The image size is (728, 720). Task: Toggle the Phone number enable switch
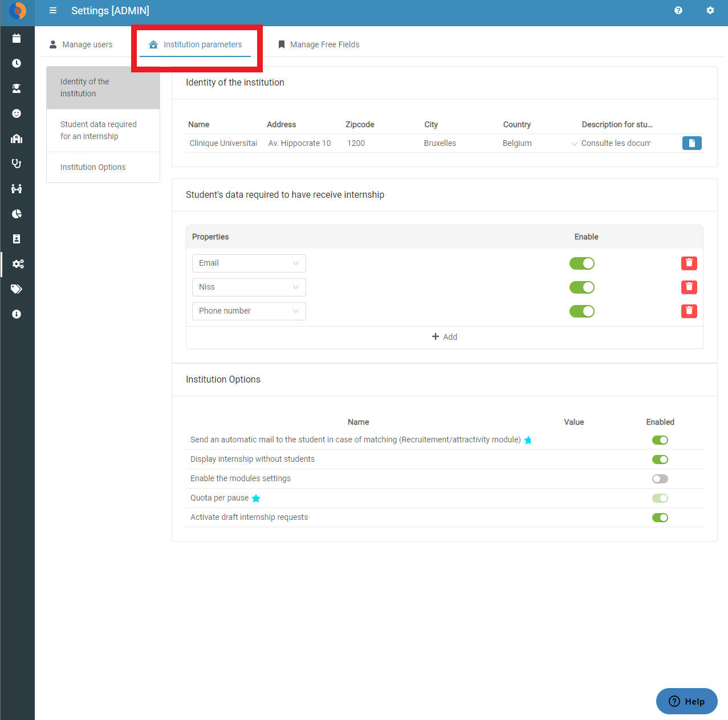582,311
